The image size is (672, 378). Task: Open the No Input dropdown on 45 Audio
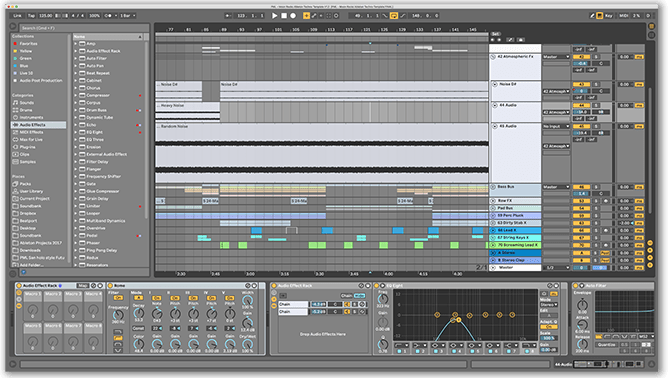(x=556, y=126)
